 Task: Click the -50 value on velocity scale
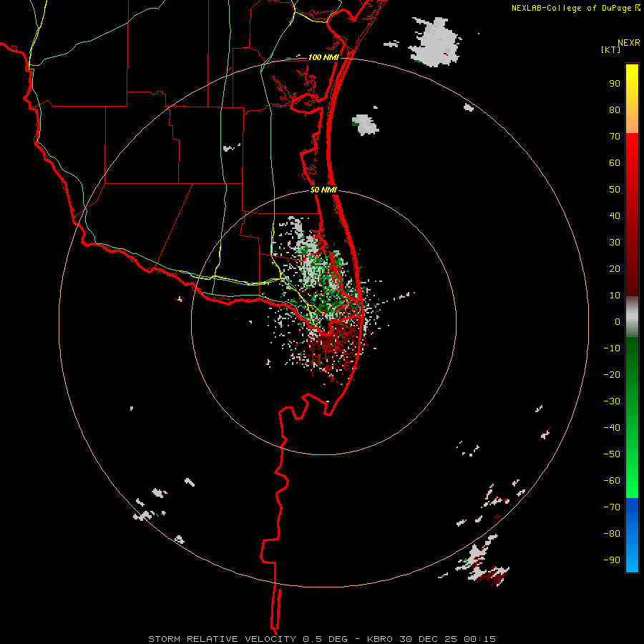pyautogui.click(x=612, y=454)
